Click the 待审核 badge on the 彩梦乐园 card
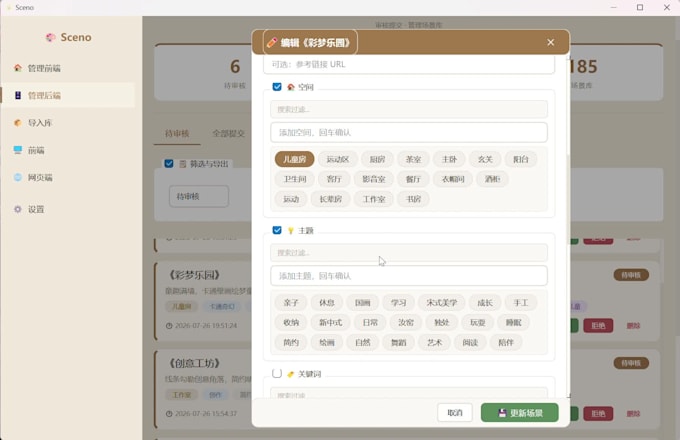Viewport: 680px width, 440px height. click(631, 275)
